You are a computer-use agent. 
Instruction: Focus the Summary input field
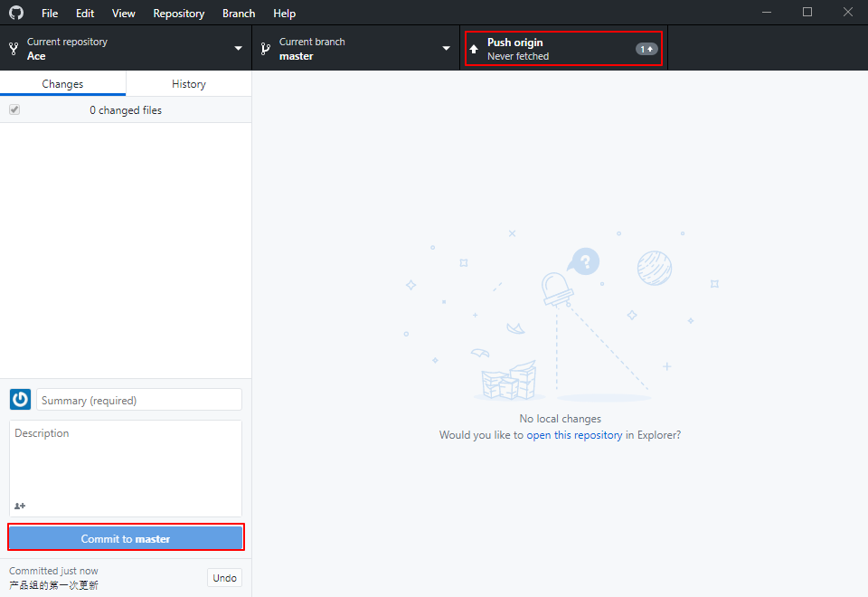[138, 400]
